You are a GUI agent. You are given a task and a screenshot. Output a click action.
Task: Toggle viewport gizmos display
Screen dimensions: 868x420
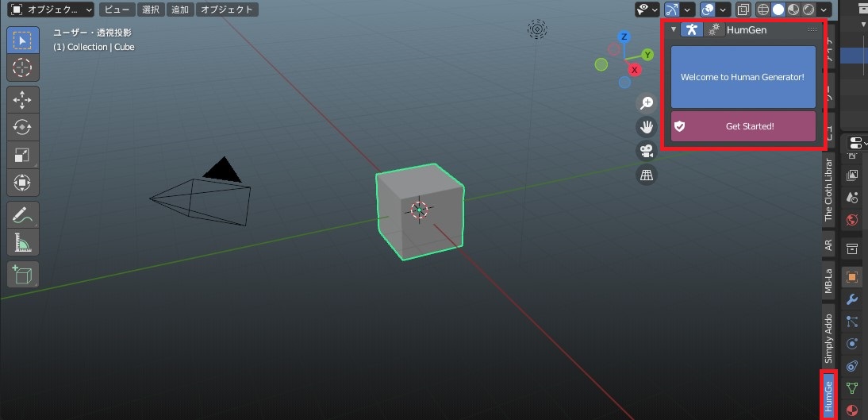click(x=671, y=10)
